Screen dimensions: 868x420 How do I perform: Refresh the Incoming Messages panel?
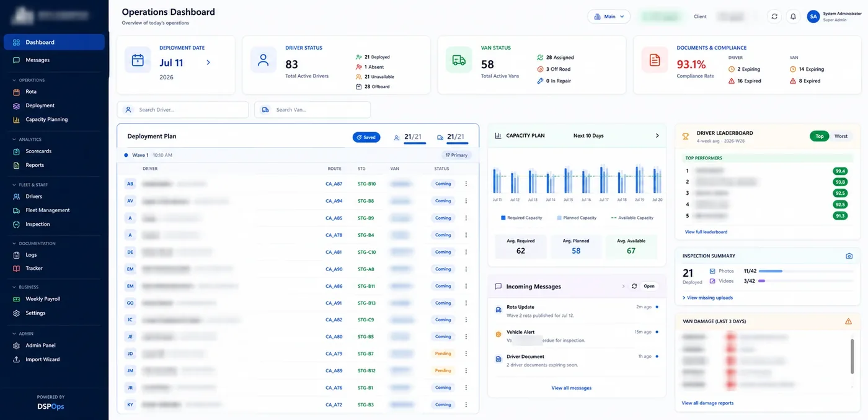pos(634,287)
